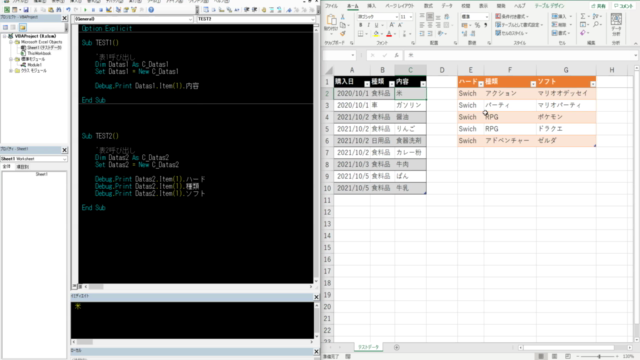Toggle Wrap Text in Alignment group

pos(446,17)
